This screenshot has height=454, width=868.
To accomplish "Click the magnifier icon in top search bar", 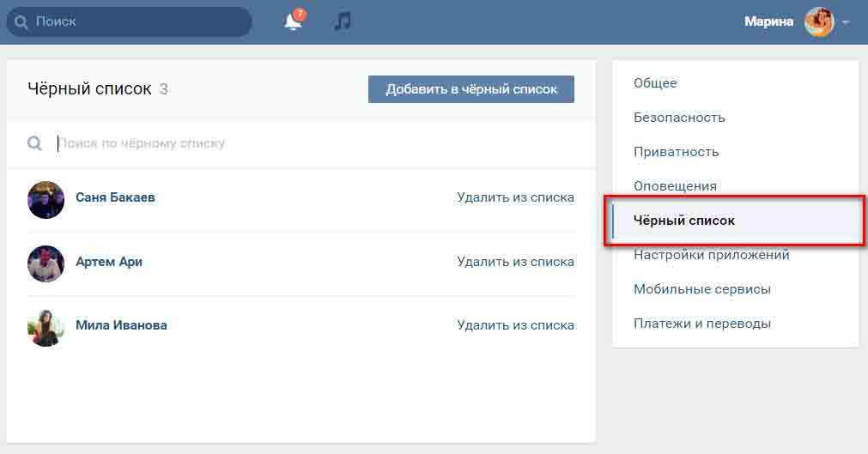I will coord(21,22).
